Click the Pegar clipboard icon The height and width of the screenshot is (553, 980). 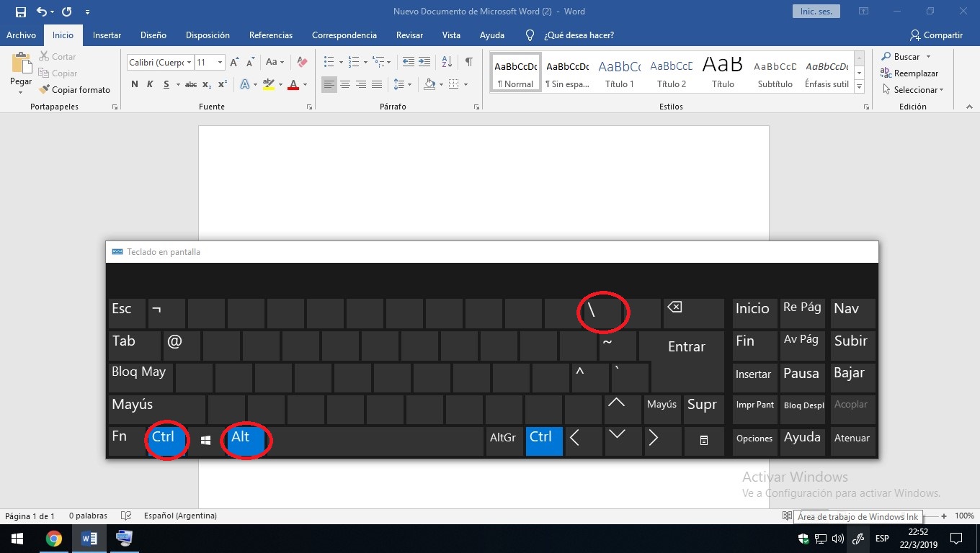pyautogui.click(x=21, y=64)
